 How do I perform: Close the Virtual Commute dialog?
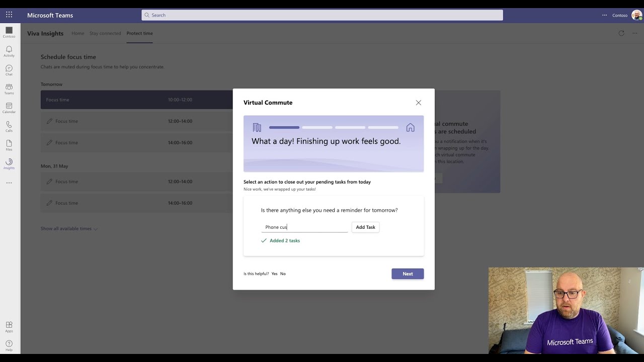[x=419, y=103]
